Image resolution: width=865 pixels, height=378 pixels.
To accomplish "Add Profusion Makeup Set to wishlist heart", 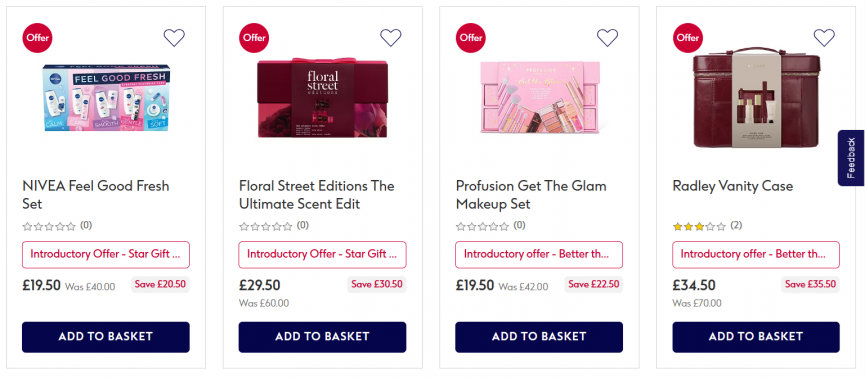I will [x=607, y=38].
